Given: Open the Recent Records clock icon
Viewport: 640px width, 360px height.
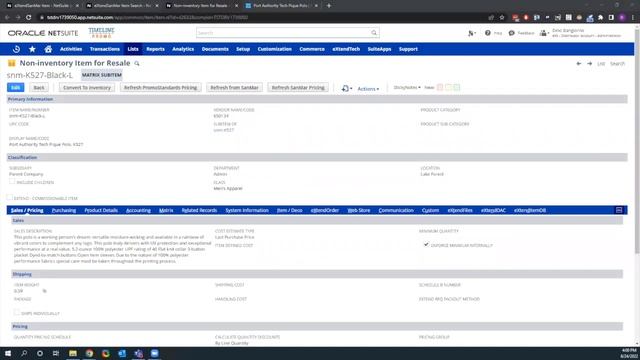Looking at the screenshot, I should [x=16, y=49].
